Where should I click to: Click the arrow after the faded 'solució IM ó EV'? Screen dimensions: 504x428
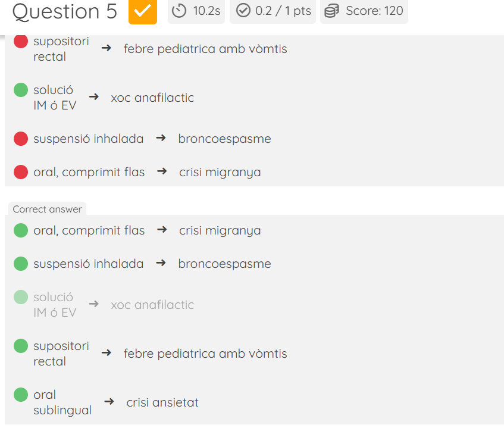click(93, 304)
